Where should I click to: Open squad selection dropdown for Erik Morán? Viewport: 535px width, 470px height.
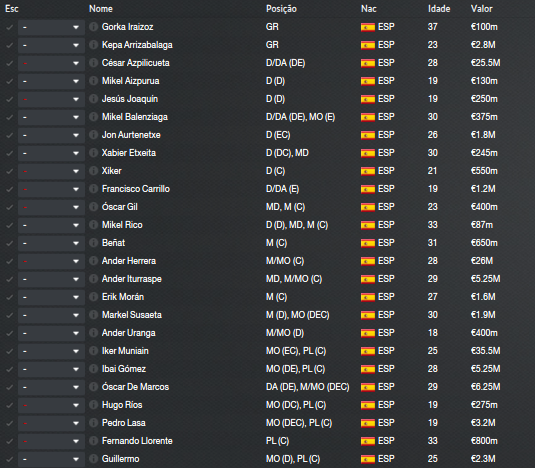point(51,297)
